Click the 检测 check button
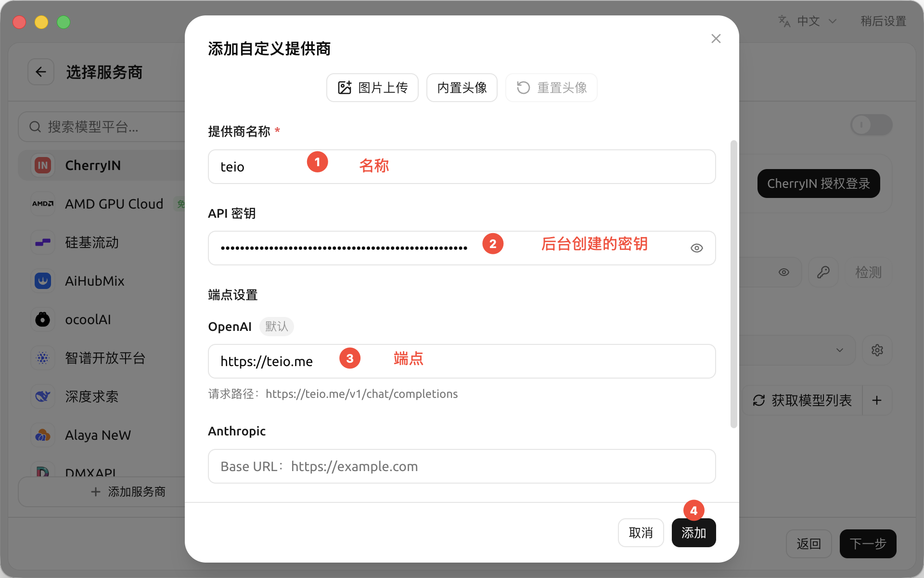This screenshot has height=578, width=924. pos(868,272)
